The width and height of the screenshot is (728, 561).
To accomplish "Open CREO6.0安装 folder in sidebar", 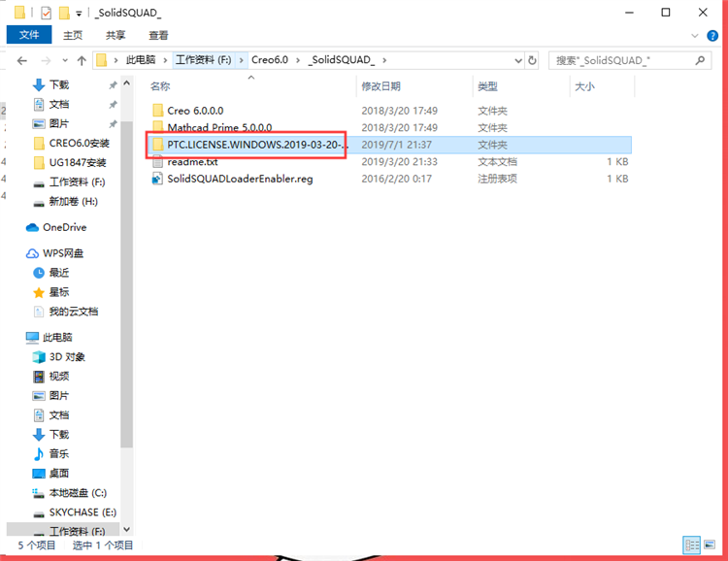I will (79, 144).
